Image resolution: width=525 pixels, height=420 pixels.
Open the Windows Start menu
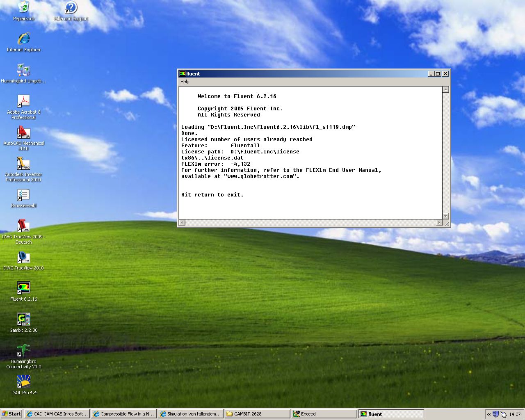pos(11,414)
